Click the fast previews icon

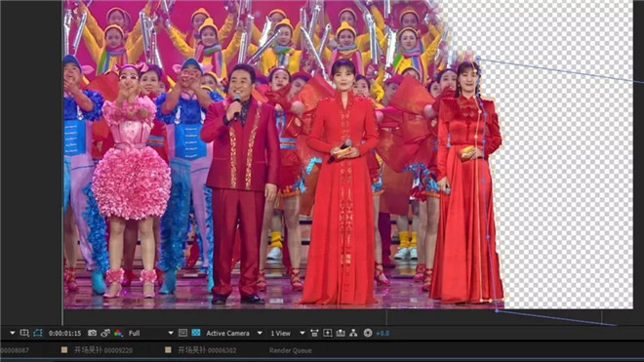tap(328, 334)
